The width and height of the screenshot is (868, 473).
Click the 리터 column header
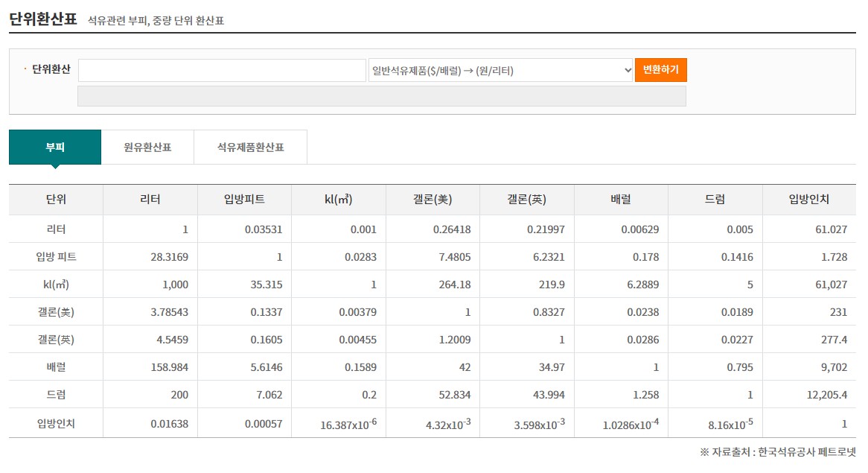(x=150, y=200)
